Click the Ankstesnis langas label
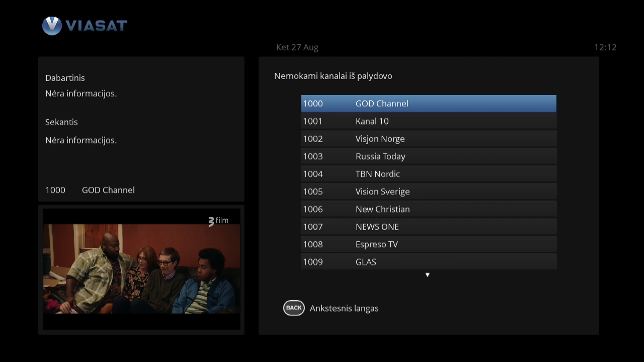Screen dimensions: 644x362 (x=344, y=308)
